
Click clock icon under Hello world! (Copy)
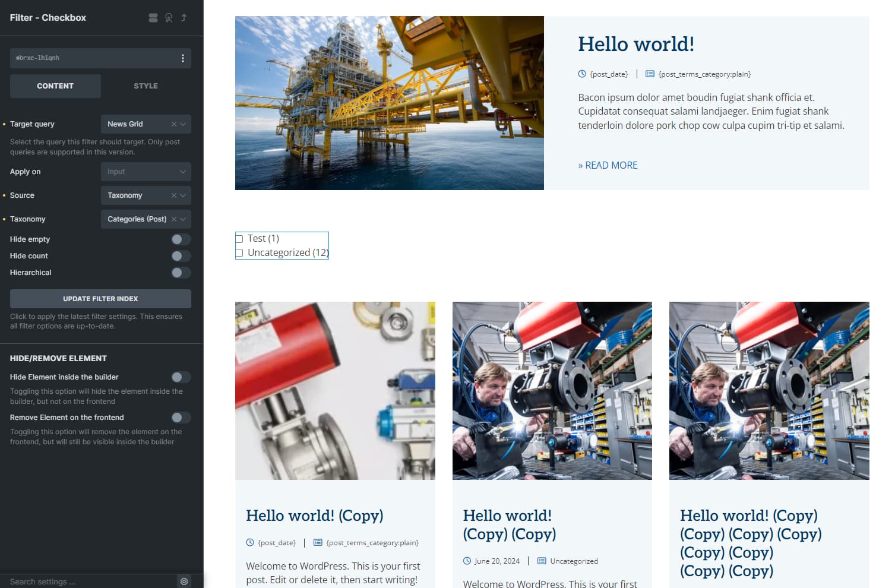[x=250, y=542]
